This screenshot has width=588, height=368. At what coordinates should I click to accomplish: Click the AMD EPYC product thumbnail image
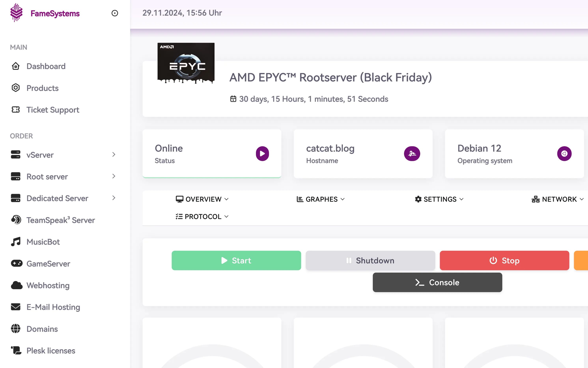pos(186,63)
